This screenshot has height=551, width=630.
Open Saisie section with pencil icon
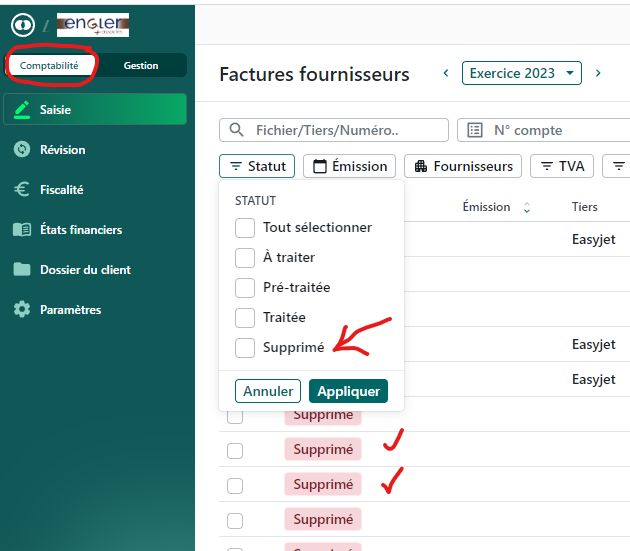point(94,110)
